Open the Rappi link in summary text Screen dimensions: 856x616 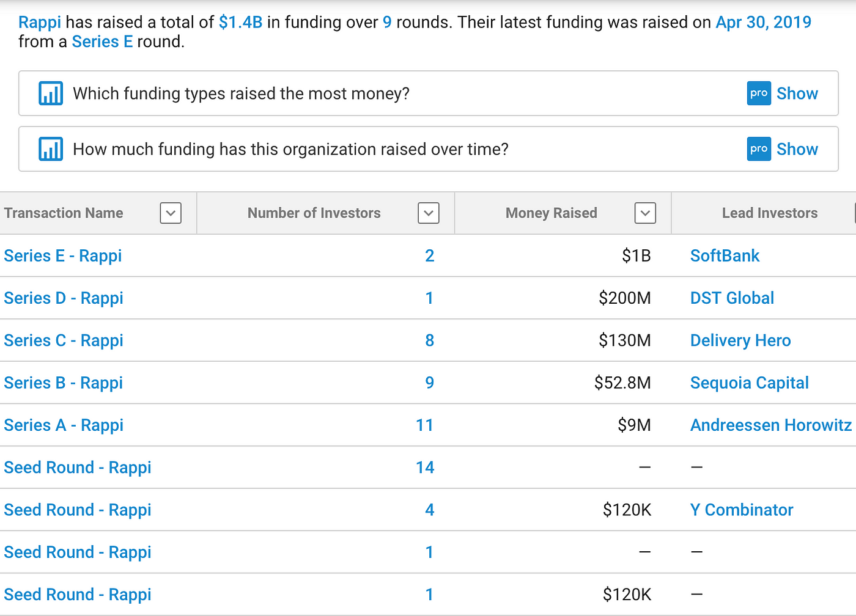40,23
